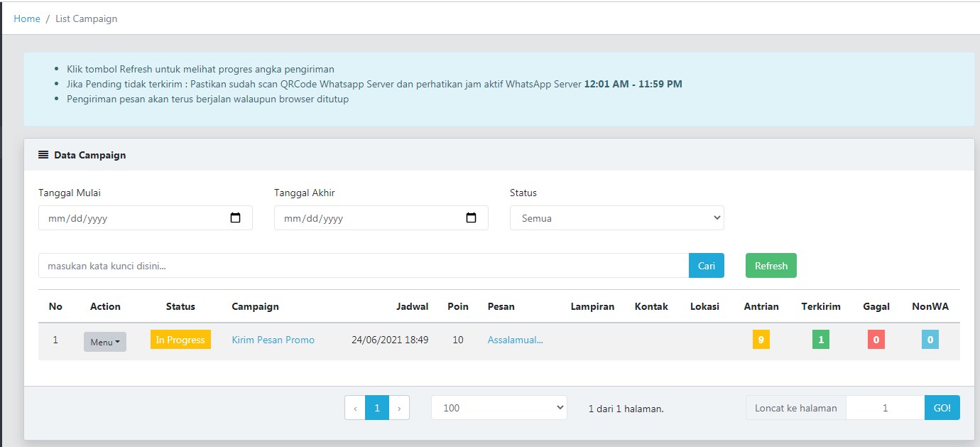The width and height of the screenshot is (980, 447).
Task: Click the red Gagal count badge 0
Action: [x=876, y=340]
